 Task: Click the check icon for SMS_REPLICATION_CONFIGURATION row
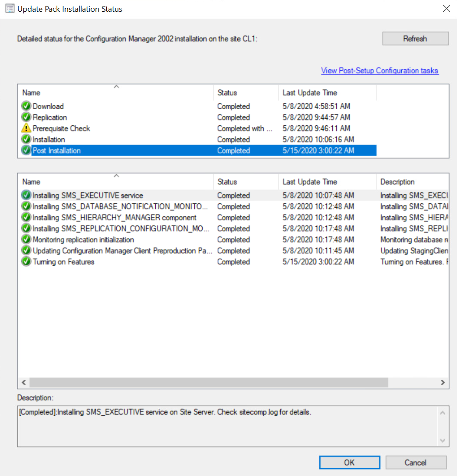pos(26,228)
